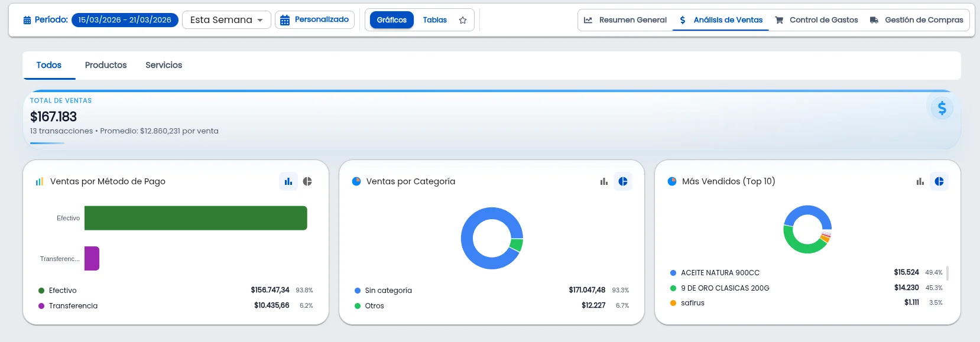Select the Gráficos view toggle
This screenshot has height=342, width=980.
tap(392, 20)
